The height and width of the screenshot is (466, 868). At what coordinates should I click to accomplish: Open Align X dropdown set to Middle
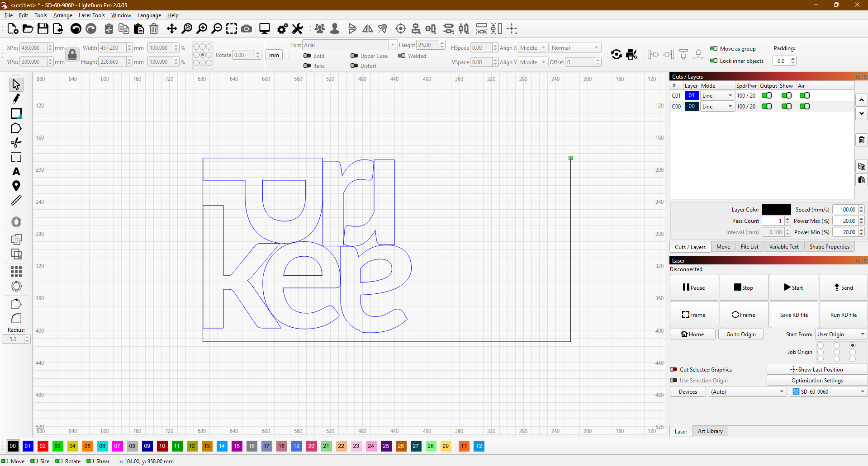coord(533,48)
